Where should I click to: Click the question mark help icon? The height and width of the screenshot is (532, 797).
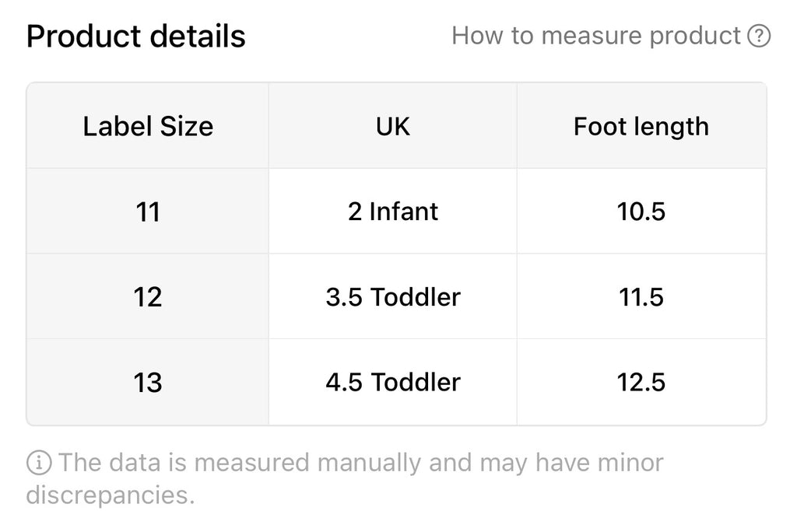[x=759, y=36]
